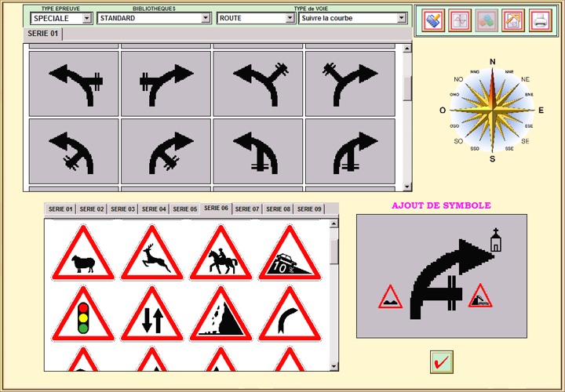Select the two-way traffic warning sign
Screen dimensions: 565x392
click(x=151, y=315)
